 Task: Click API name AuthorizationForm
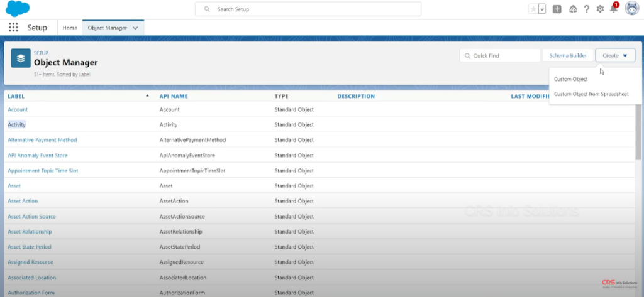point(182,293)
